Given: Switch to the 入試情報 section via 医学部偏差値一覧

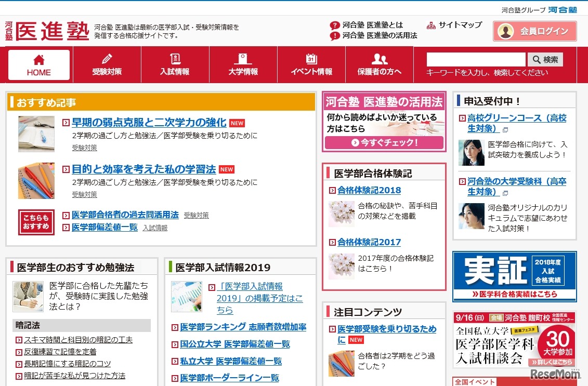Looking at the screenshot, I should pyautogui.click(x=155, y=228).
